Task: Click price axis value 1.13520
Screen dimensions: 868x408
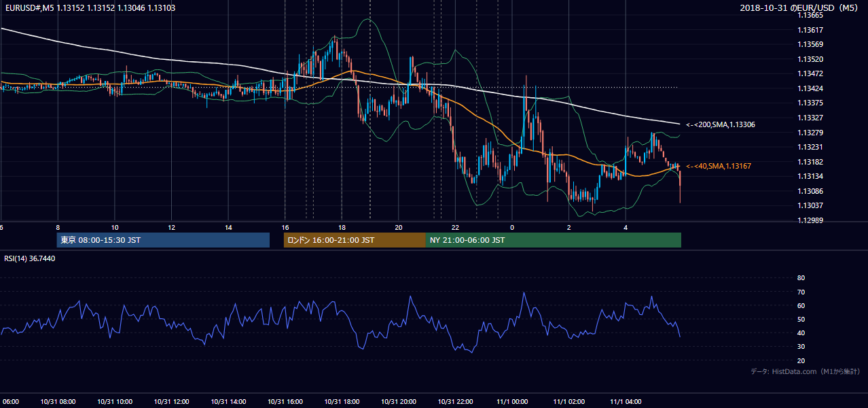Action: 812,59
